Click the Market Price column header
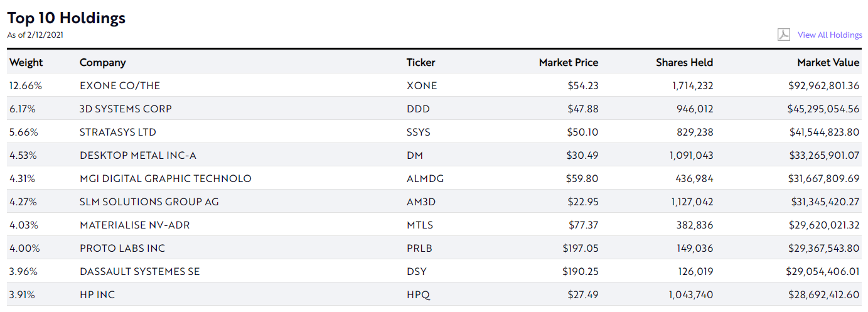This screenshot has width=868, height=312. [568, 62]
